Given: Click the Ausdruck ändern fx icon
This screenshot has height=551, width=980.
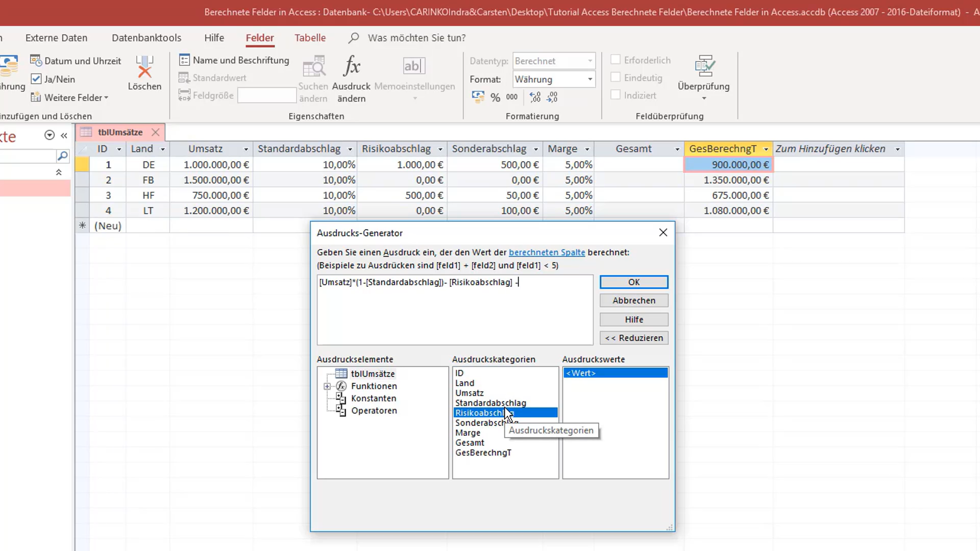Looking at the screenshot, I should point(352,66).
